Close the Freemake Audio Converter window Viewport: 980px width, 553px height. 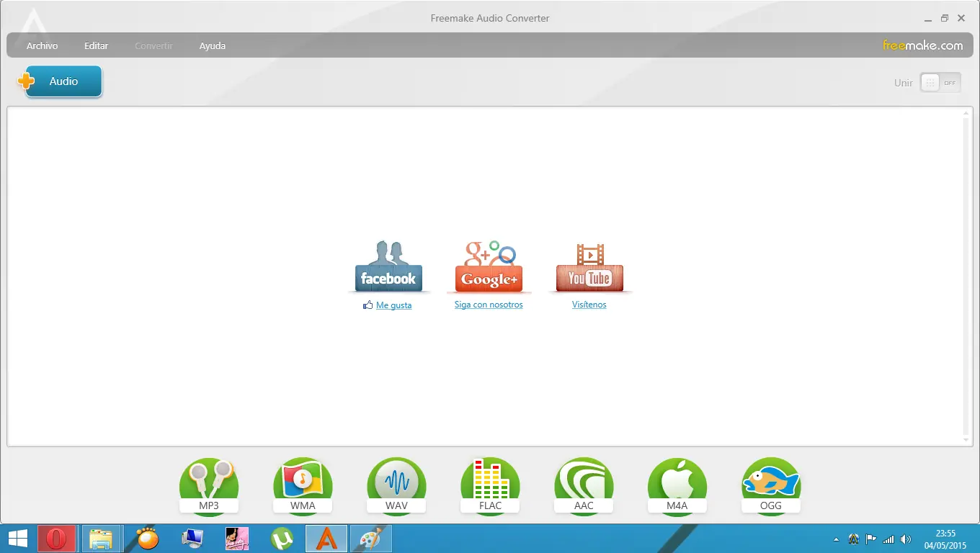961,19
